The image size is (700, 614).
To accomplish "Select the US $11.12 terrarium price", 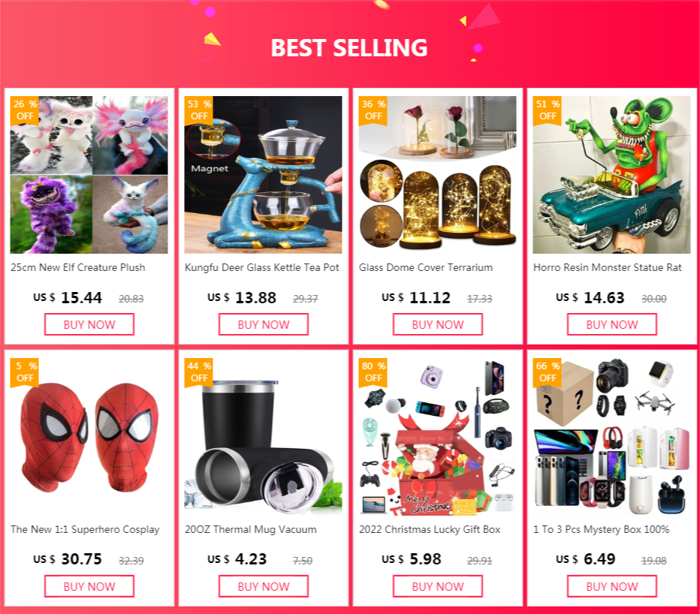I will coord(416,298).
